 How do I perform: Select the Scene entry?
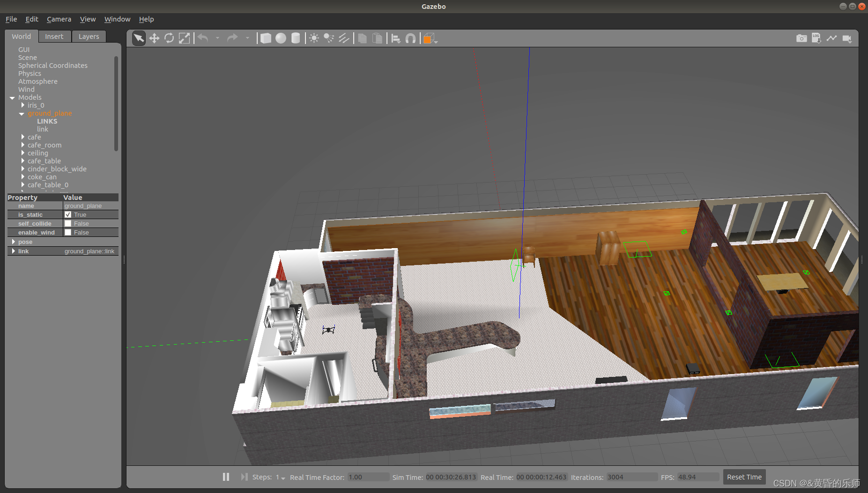pyautogui.click(x=28, y=58)
